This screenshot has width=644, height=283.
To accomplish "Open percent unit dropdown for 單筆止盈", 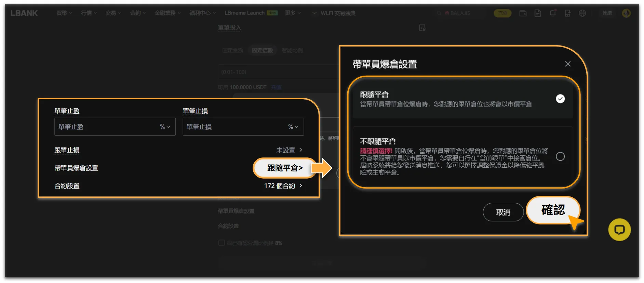I will [x=165, y=127].
